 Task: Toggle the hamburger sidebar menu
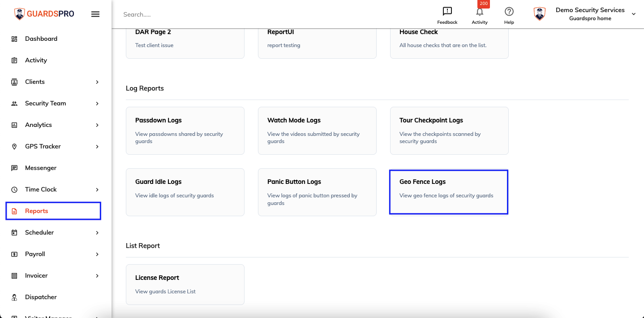pyautogui.click(x=95, y=14)
